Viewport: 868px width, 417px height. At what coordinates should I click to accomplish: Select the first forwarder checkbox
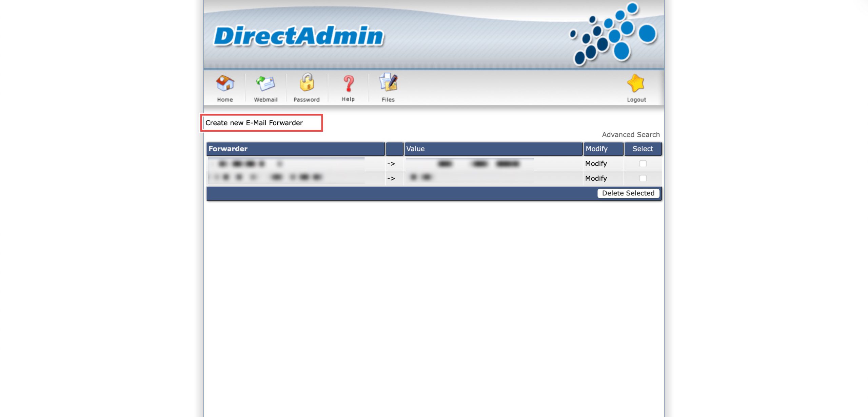(643, 164)
